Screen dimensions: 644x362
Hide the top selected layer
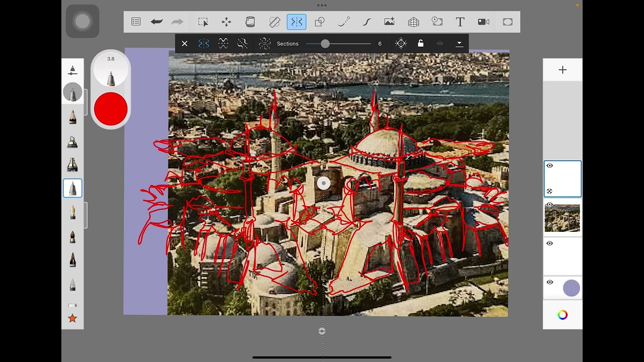(549, 165)
